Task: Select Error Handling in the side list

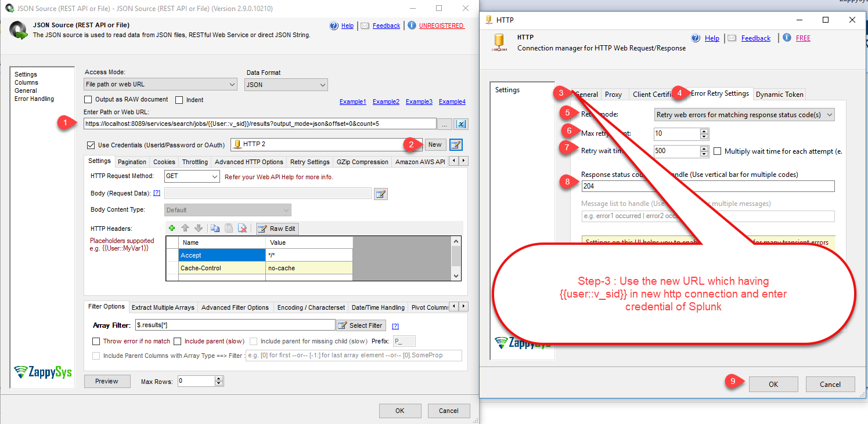Action: pyautogui.click(x=34, y=99)
